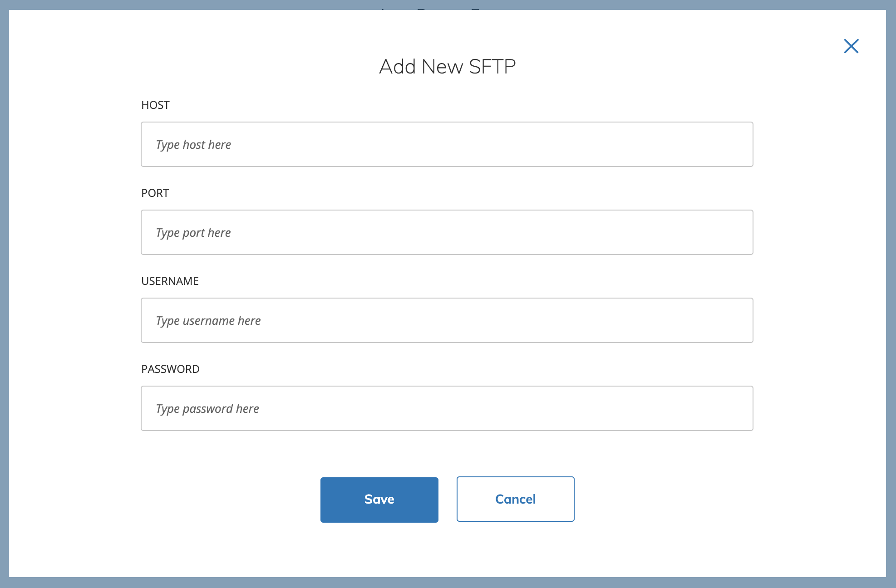Place cursor in the Password field
This screenshot has width=896, height=588.
447,408
